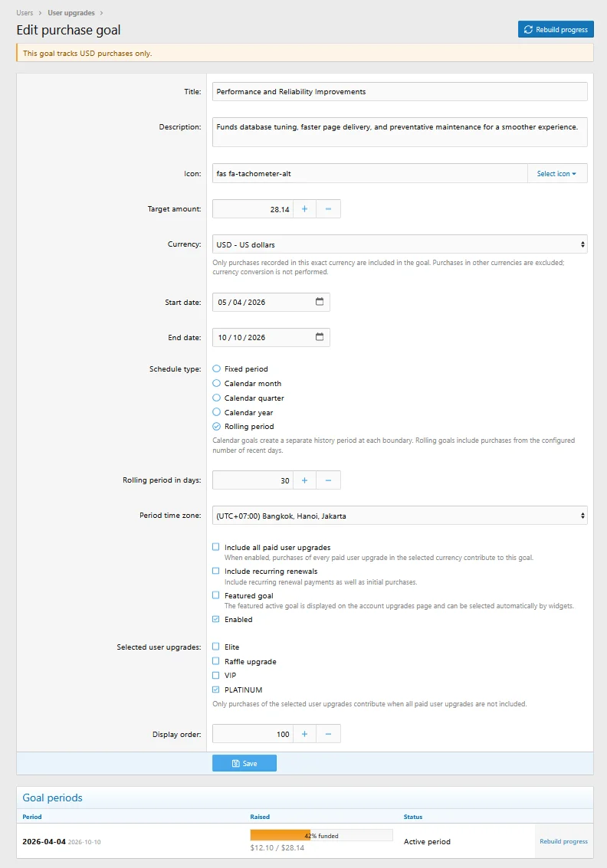Enable Include recurring renewals checkbox
The image size is (607, 868).
click(216, 571)
